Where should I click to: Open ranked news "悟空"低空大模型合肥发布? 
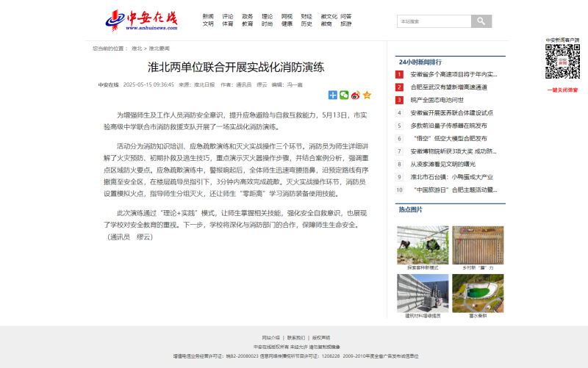click(450, 139)
